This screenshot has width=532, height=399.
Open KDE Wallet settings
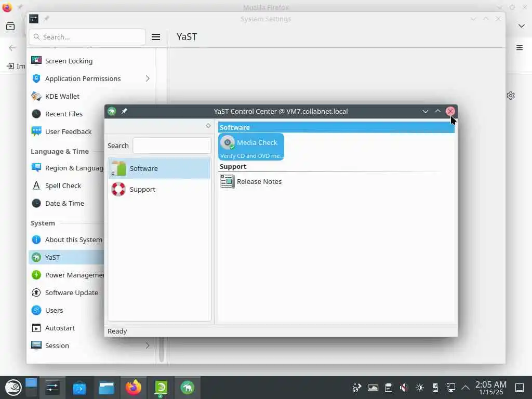(90, 96)
